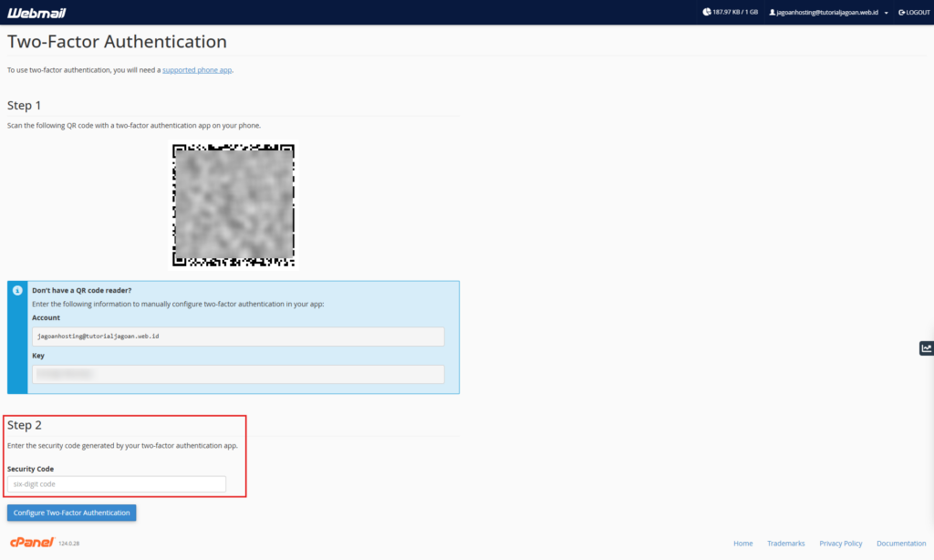This screenshot has width=934, height=560.
Task: Click the 'Step 1' heading
Action: [24, 106]
